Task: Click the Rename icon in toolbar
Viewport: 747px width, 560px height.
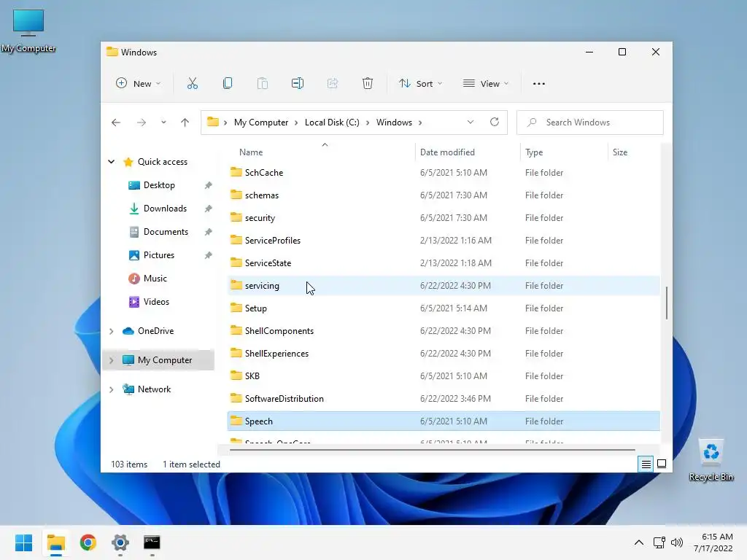Action: pos(298,83)
